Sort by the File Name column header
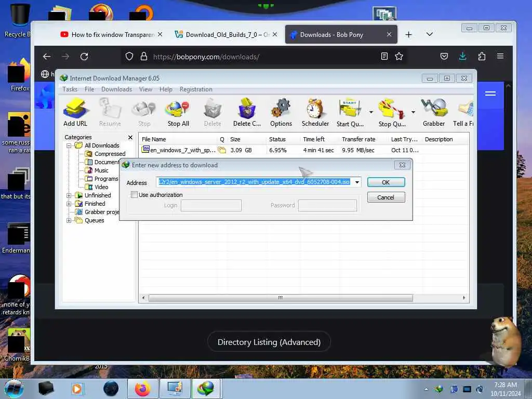This screenshot has width=532, height=399. (x=178, y=139)
